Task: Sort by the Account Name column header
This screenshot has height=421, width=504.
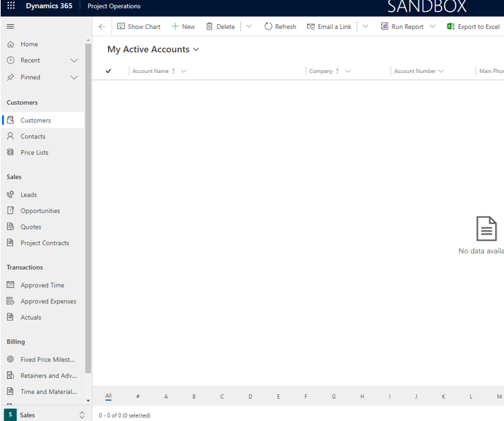Action: 150,71
